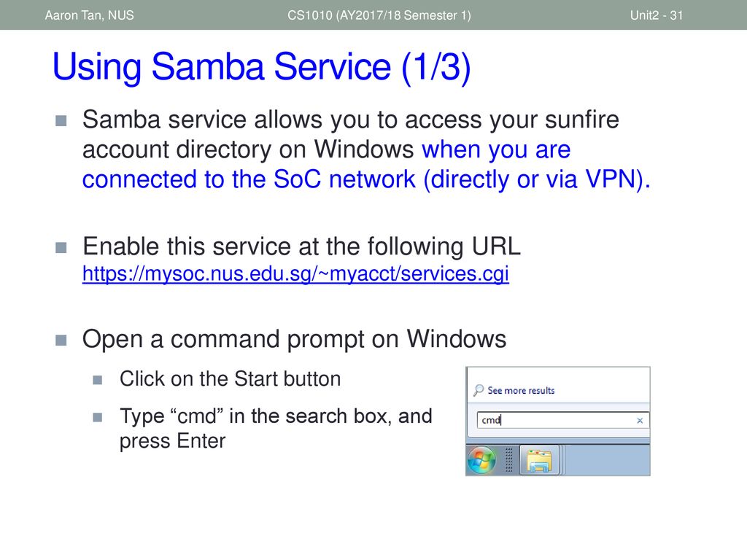The height and width of the screenshot is (560, 747).
Task: Click the empty taskbar area right of folder icon
Action: pos(606,460)
